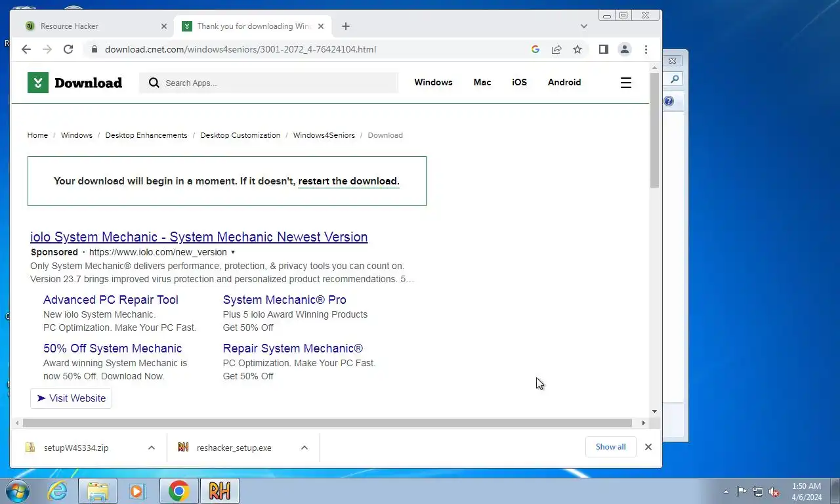Open the Windows category menu
This screenshot has height=504, width=840.
[x=433, y=82]
